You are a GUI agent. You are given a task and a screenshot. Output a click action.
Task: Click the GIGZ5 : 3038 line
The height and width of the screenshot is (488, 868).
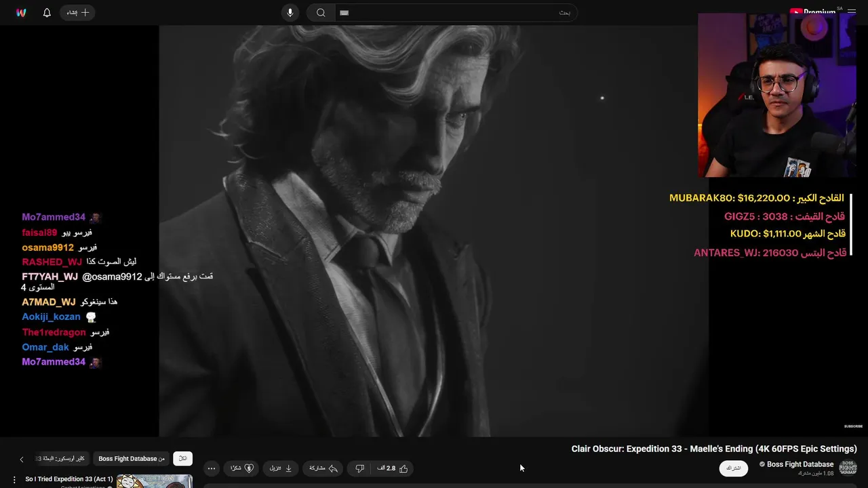click(785, 216)
